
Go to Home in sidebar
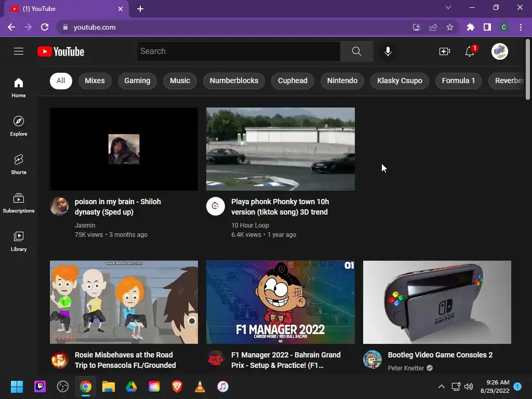click(x=19, y=88)
